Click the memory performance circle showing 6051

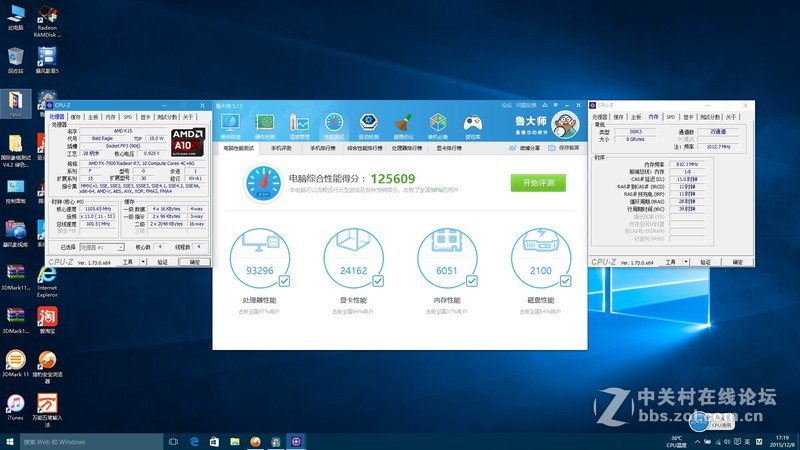(447, 258)
